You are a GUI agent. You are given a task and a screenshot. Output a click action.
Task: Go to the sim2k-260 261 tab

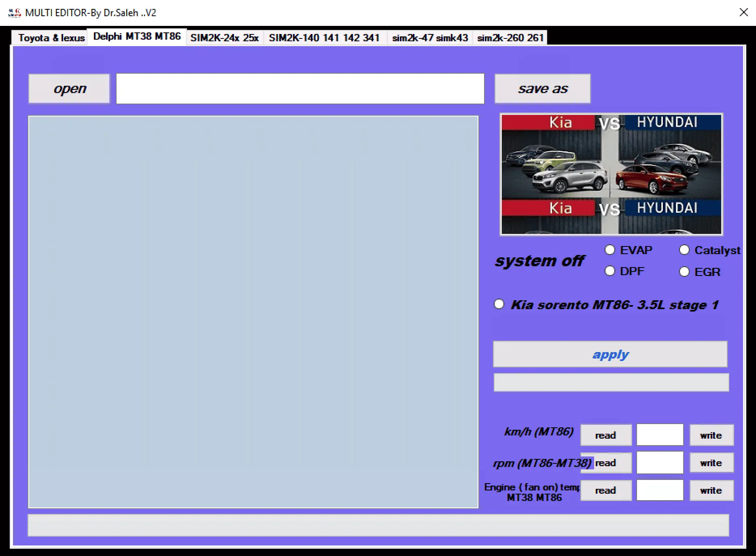point(510,38)
